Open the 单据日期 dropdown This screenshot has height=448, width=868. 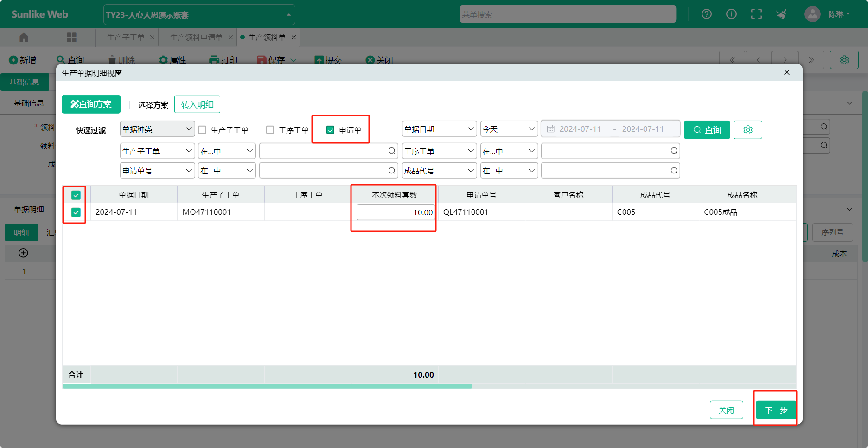(440, 129)
